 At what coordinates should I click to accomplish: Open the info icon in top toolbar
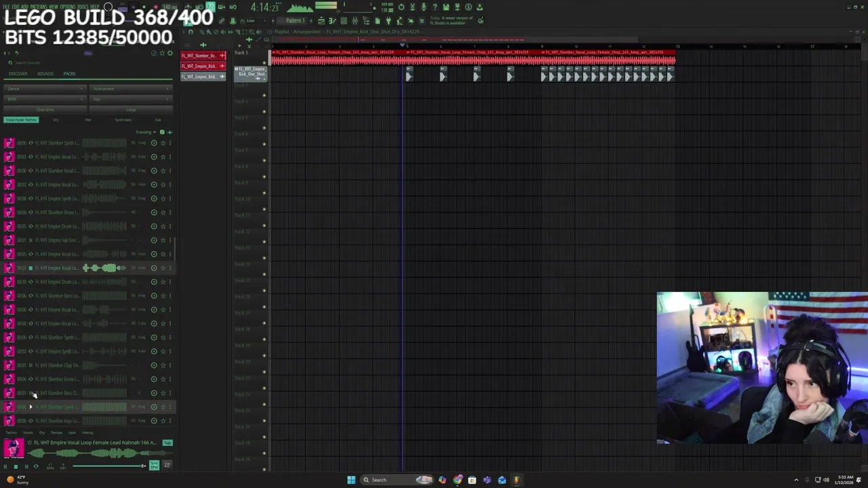[x=468, y=7]
